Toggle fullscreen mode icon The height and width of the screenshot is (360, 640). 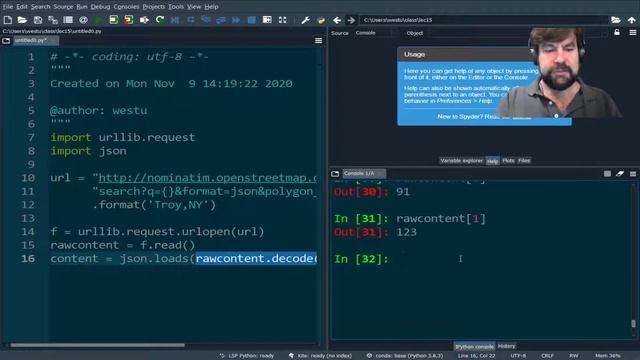tap(282, 20)
